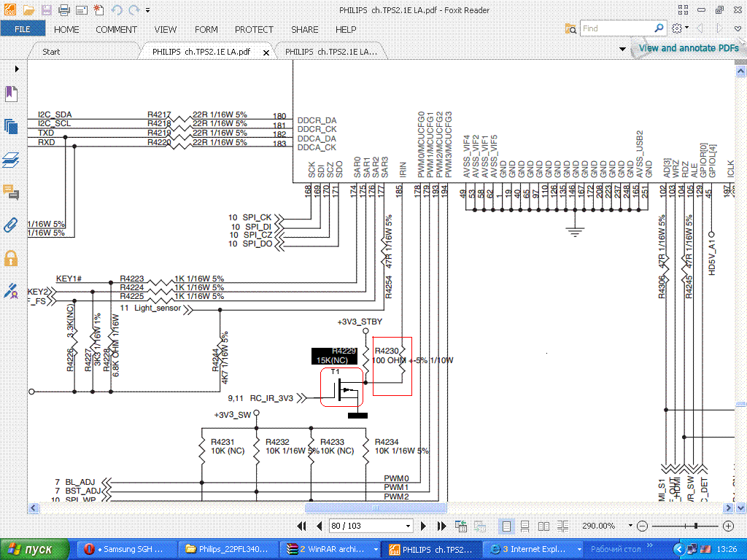747x560 pixels.
Task: Click the magnifier search icon in Find box
Action: pyautogui.click(x=659, y=28)
